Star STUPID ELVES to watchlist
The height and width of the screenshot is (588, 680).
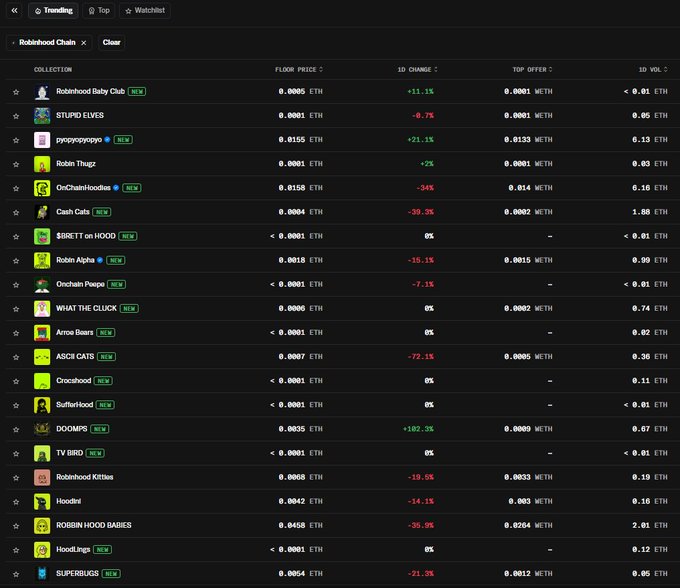coord(16,116)
